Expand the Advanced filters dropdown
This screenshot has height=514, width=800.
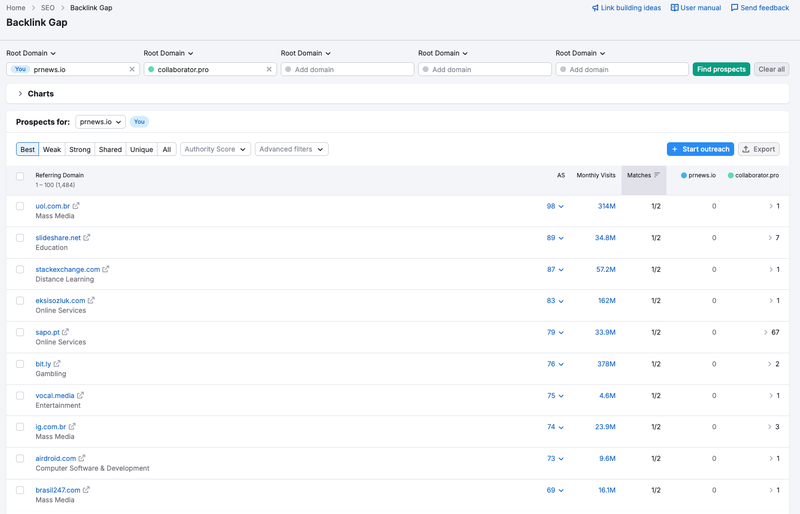pos(291,149)
